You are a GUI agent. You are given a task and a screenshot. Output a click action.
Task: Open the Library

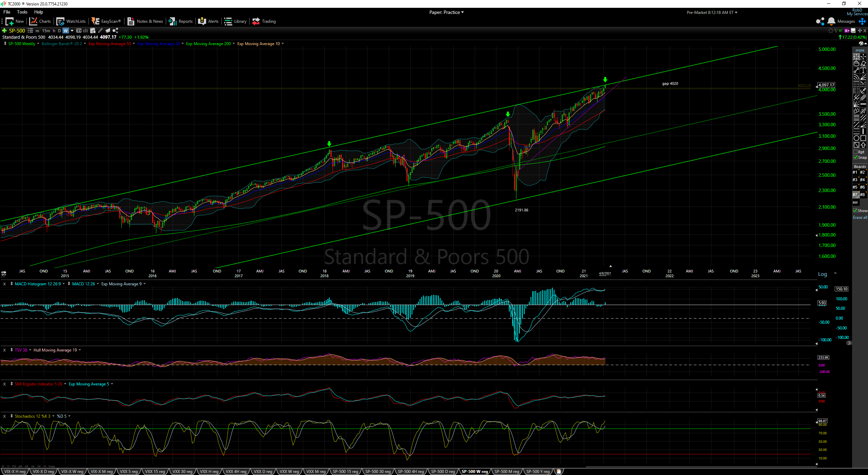pos(235,21)
